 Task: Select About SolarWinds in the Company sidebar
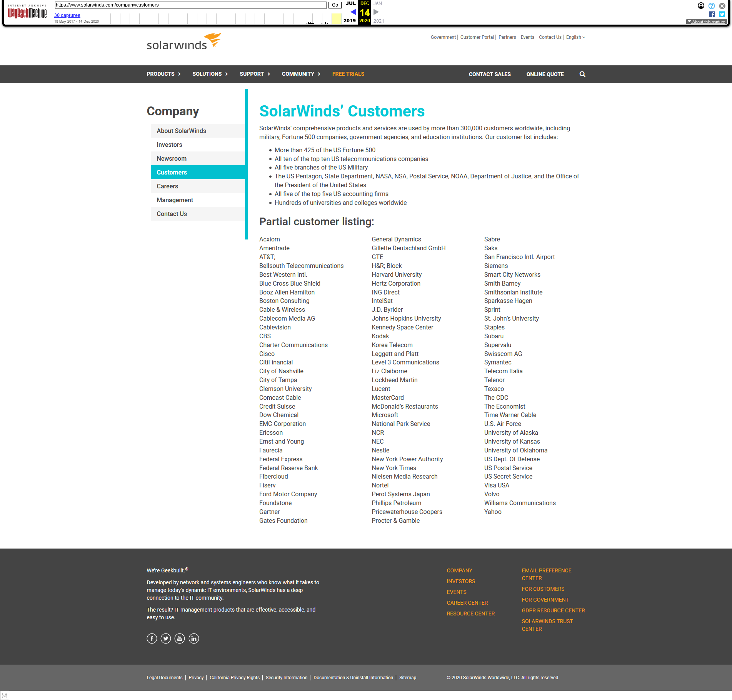tap(198, 131)
